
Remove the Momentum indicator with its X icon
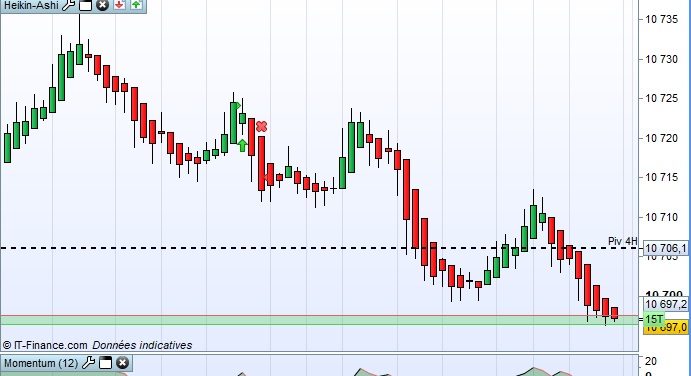[123, 363]
